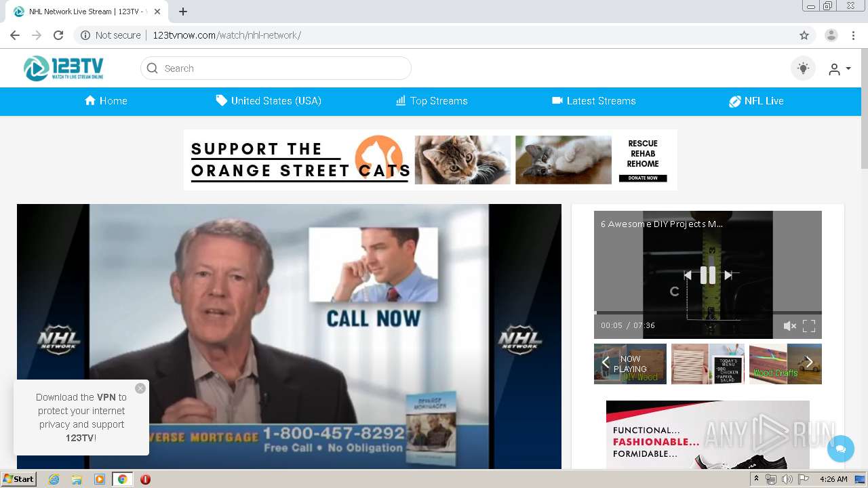Enter fullscreen on sidebar video
The image size is (868, 488).
pos(809,326)
